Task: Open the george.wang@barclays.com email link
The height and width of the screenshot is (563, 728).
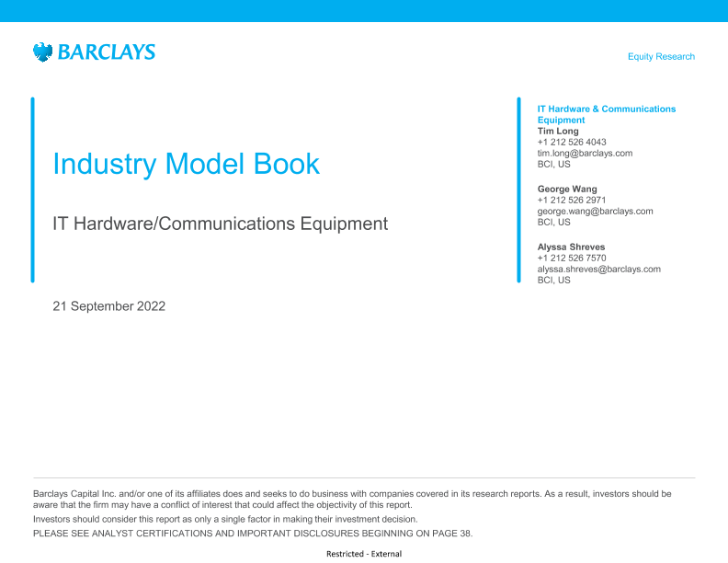Action: (x=595, y=211)
